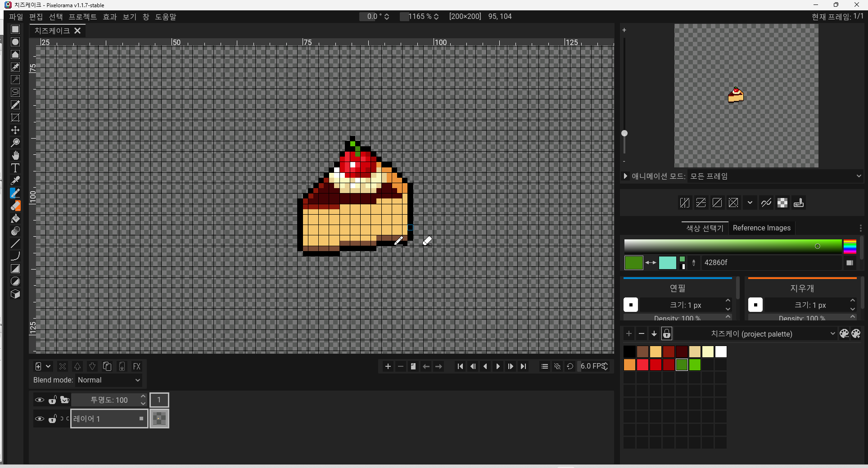
Task: Select the Move tool
Action: pyautogui.click(x=15, y=130)
